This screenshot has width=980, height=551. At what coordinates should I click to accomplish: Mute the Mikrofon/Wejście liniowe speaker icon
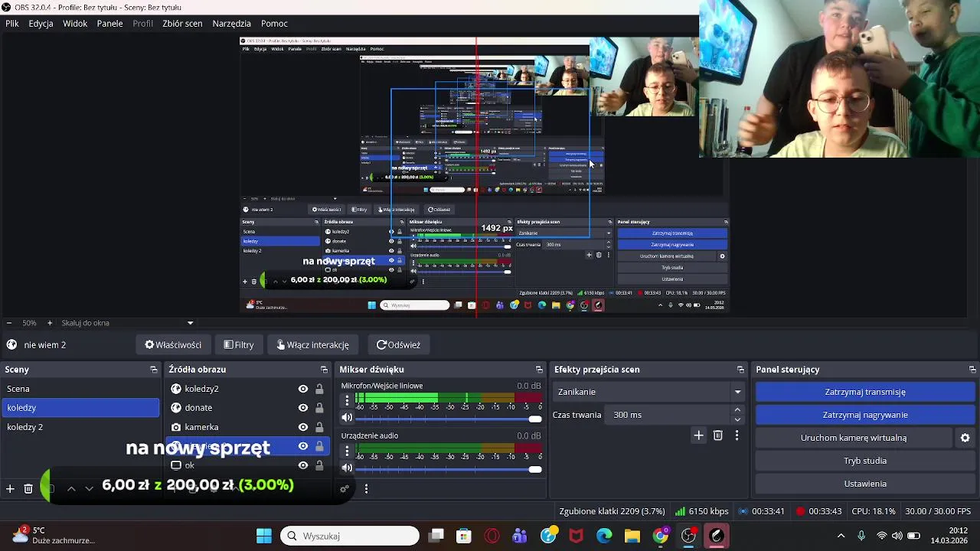pos(347,418)
